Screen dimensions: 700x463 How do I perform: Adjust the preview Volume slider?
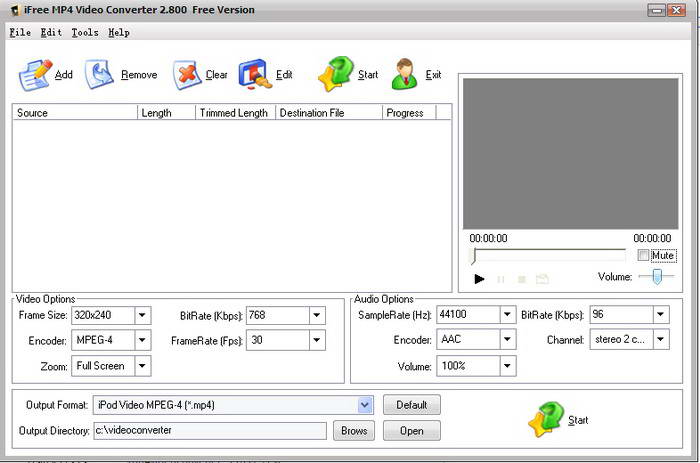[x=656, y=276]
